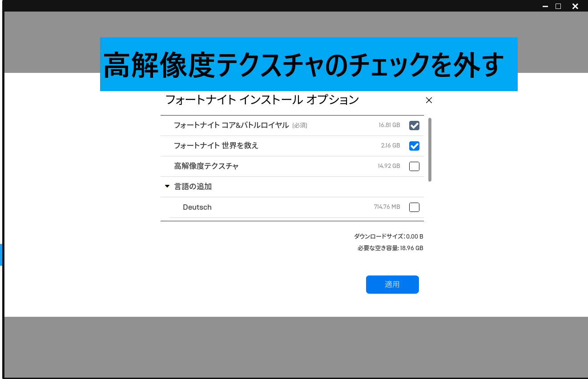This screenshot has height=379, width=588.
Task: Click the dialog title フォートナイト インストール オプション
Action: tap(262, 100)
